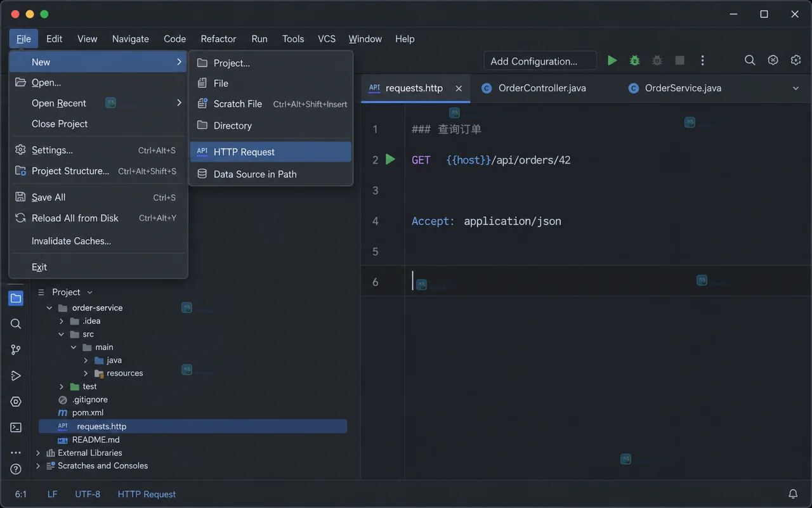Open the Terminal tool window icon

click(x=16, y=427)
